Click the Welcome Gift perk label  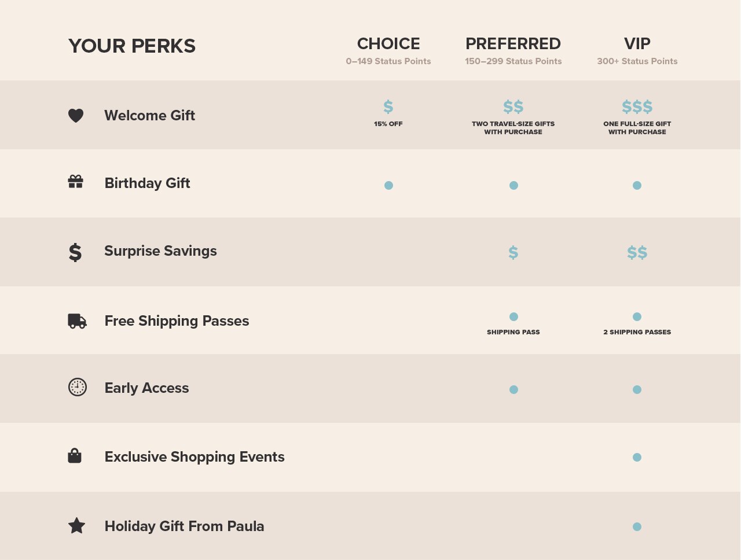[149, 116]
